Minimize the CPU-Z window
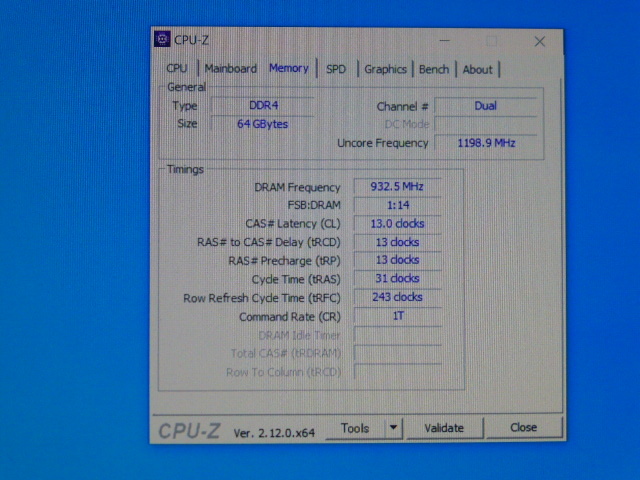The image size is (640, 480). tap(445, 41)
